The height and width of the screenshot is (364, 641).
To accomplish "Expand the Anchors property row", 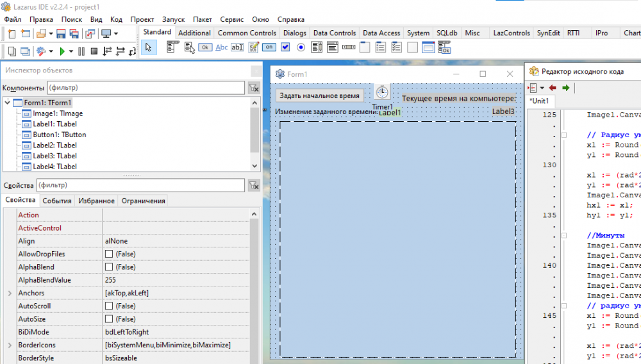I will coord(9,293).
